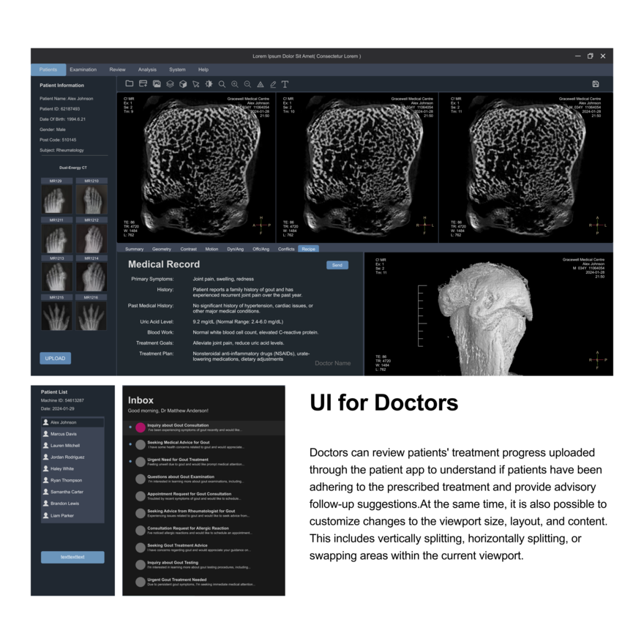
Task: Select the stacked layers tool icon
Action: [170, 83]
